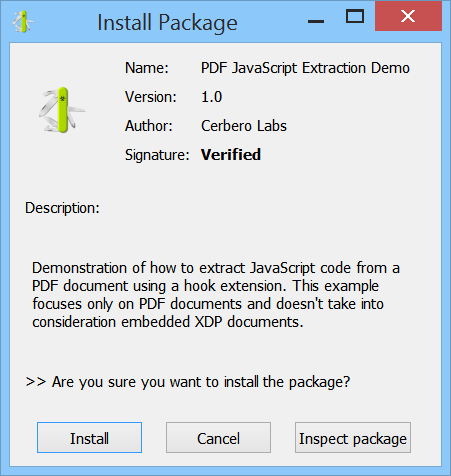Click the Name: field label
451x476 pixels.
click(147, 68)
